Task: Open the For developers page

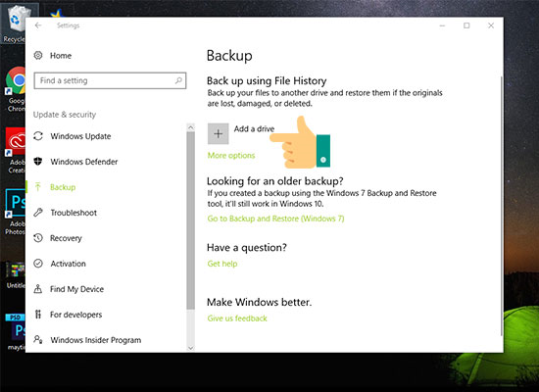Action: tap(76, 315)
